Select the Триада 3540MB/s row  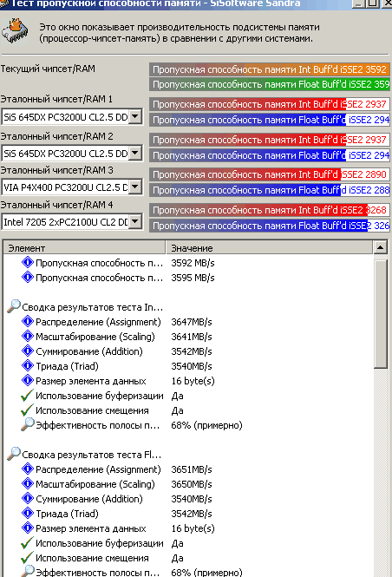(188, 366)
